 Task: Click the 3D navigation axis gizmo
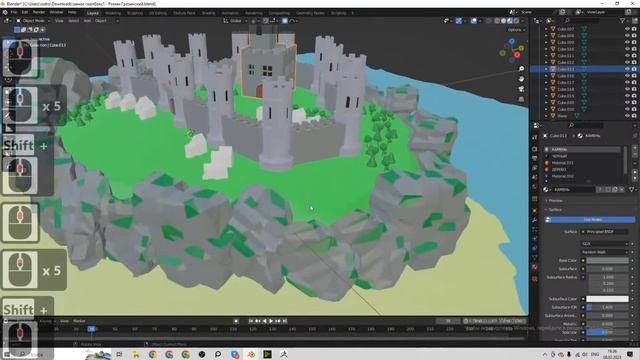512,50
